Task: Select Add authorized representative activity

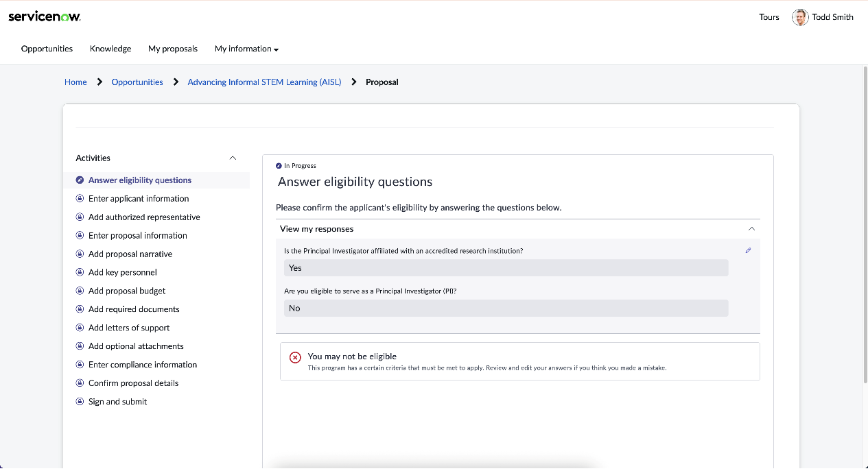Action: point(144,217)
